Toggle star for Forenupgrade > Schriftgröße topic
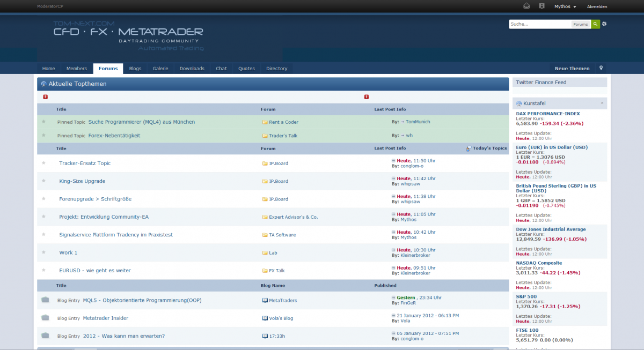This screenshot has height=350, width=644. 44,199
